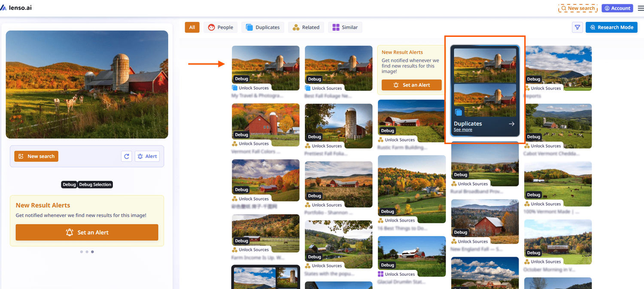The width and height of the screenshot is (644, 289).
Task: Click the Debug badge on October Morning in V...
Action: [x=534, y=253]
